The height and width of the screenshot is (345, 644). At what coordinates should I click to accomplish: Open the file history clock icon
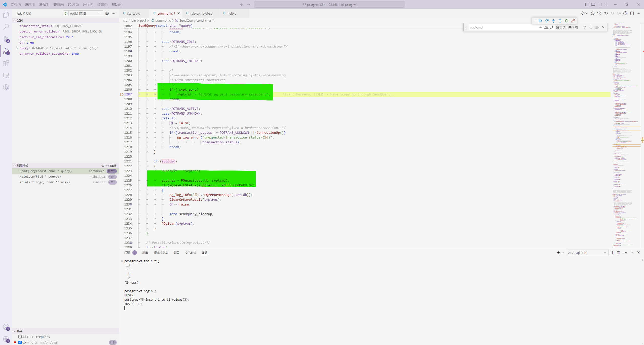599,13
